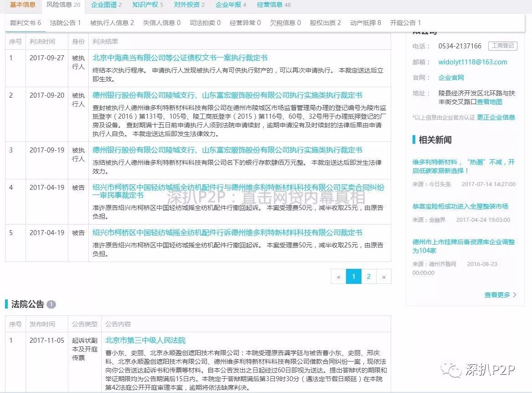Click the next page arrow
Screen dimensions: 532x393
click(384, 277)
